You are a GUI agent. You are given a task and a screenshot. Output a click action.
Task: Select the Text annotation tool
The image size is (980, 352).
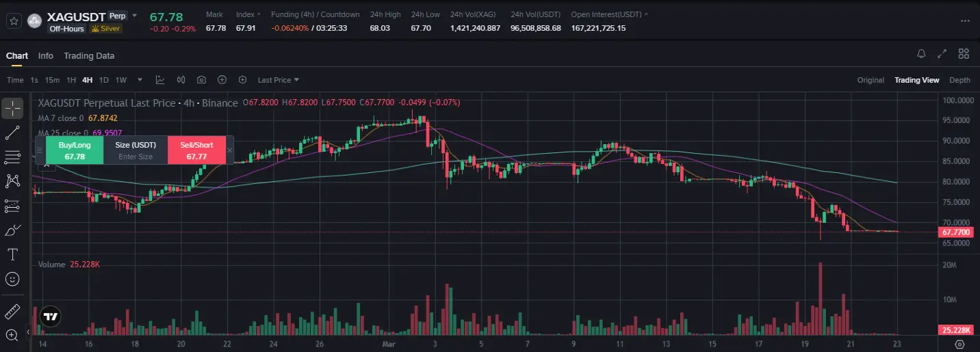12,254
